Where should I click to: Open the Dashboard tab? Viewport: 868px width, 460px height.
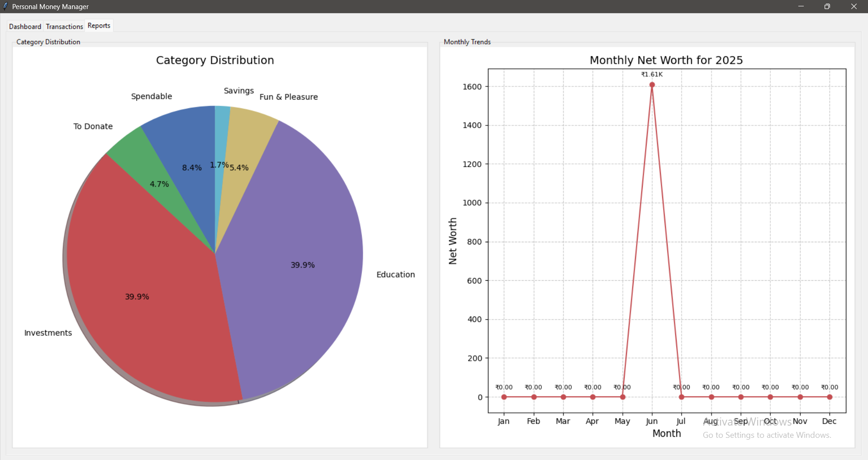click(x=25, y=27)
